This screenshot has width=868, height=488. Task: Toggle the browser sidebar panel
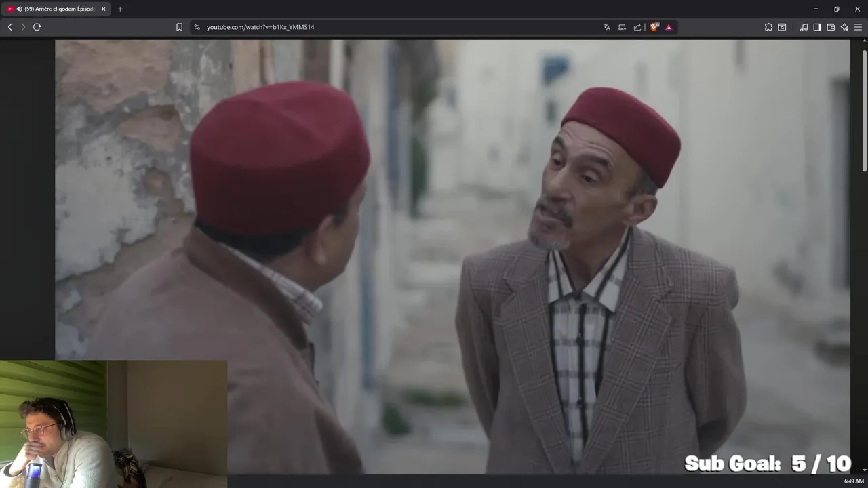point(817,27)
